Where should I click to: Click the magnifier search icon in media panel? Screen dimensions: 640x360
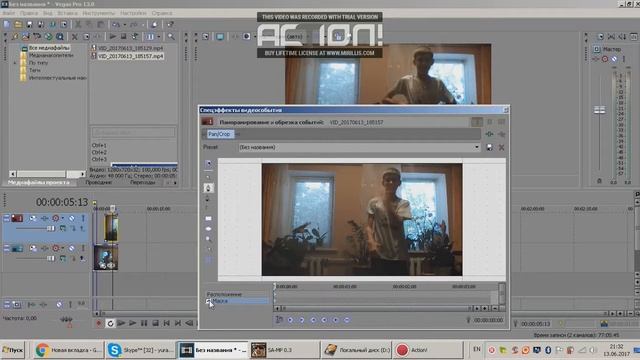tap(171, 37)
